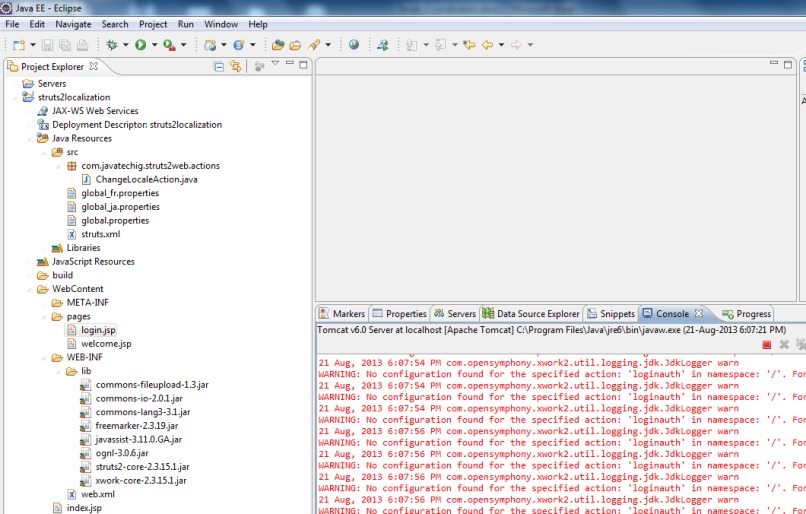This screenshot has width=806, height=514.
Task: Expand the Libraries tree node
Action: point(43,248)
